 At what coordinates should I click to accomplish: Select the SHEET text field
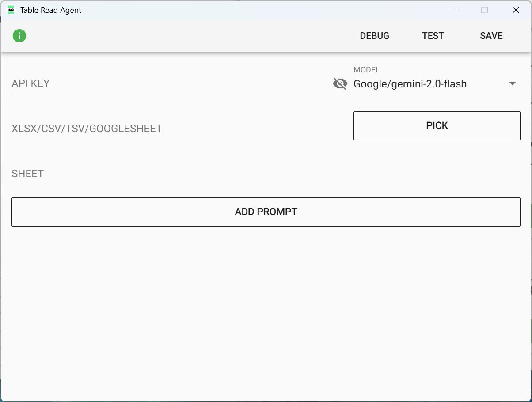(x=265, y=174)
